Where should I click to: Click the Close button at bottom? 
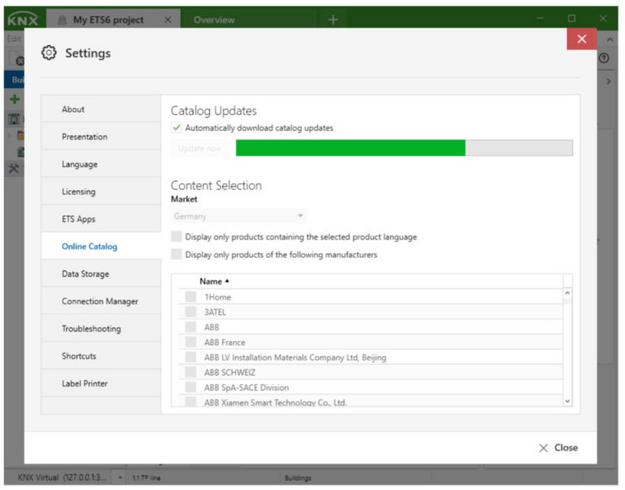tap(558, 447)
